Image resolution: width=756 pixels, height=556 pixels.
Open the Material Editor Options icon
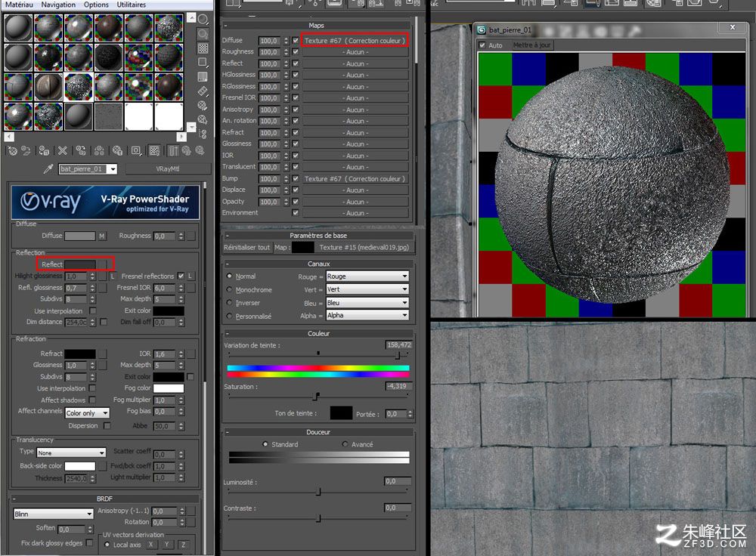pyautogui.click(x=203, y=105)
